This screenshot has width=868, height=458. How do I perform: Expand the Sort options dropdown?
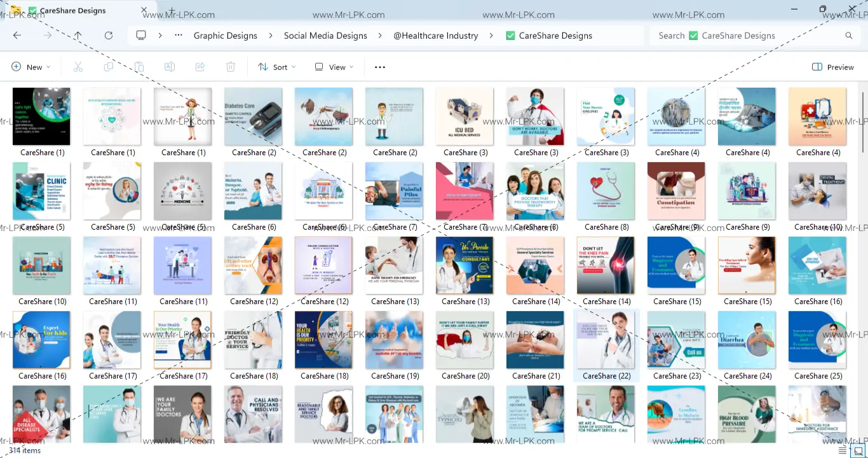click(276, 67)
